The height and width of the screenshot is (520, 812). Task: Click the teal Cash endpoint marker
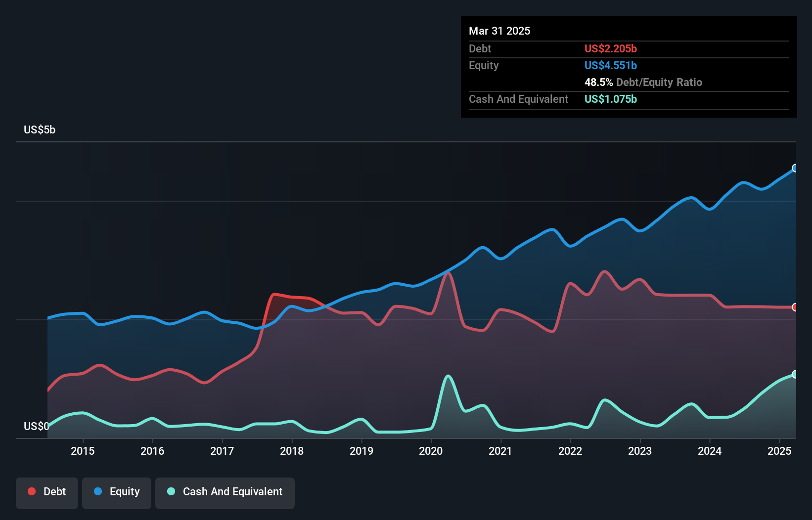pos(795,374)
